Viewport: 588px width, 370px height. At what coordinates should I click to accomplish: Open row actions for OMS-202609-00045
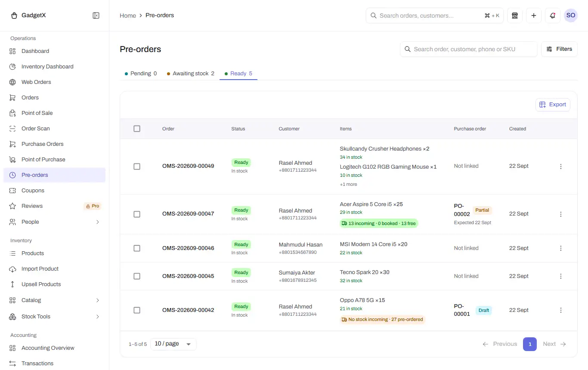point(561,276)
